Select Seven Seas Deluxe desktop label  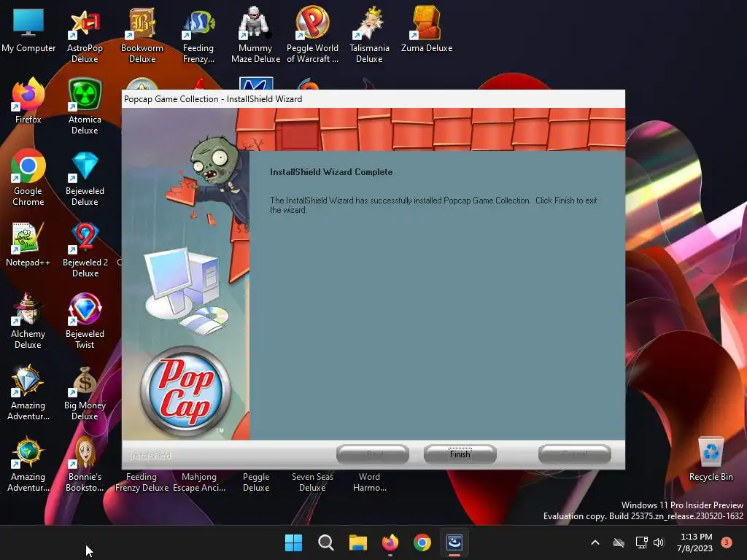312,482
